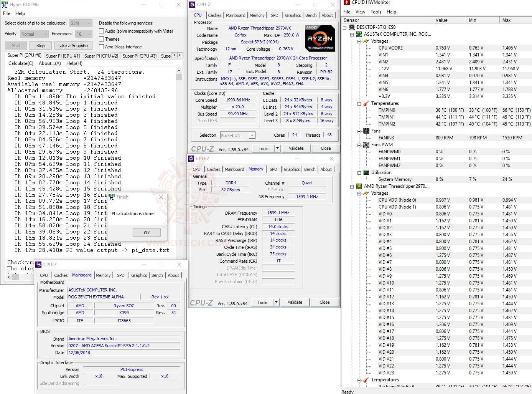Open Tools dropdown arrow in CPU-Z Memory window
The image size is (532, 394).
click(276, 302)
